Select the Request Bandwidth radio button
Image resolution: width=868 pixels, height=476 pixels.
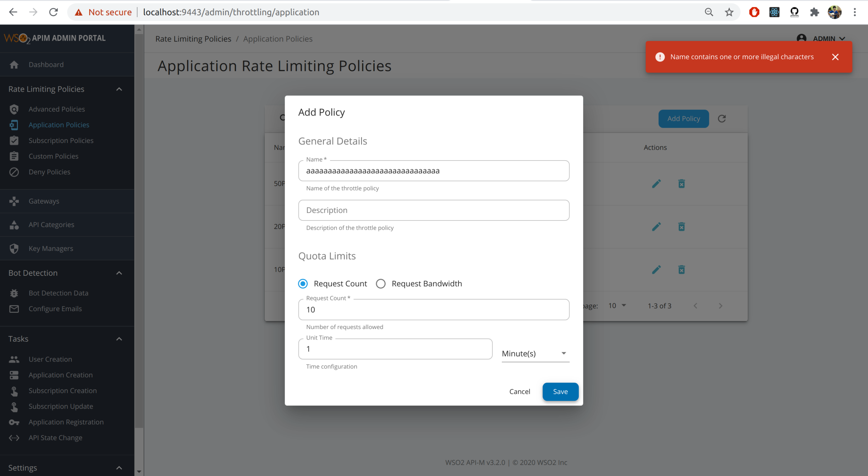point(380,283)
